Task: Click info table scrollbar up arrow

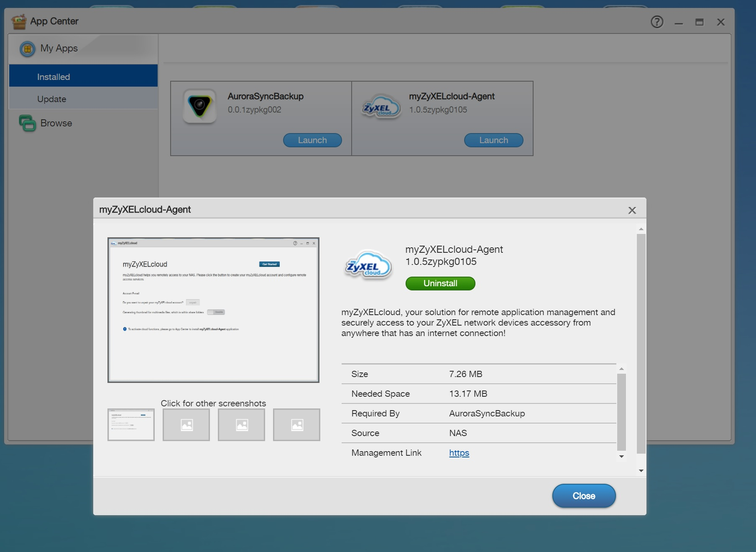Action: (621, 369)
